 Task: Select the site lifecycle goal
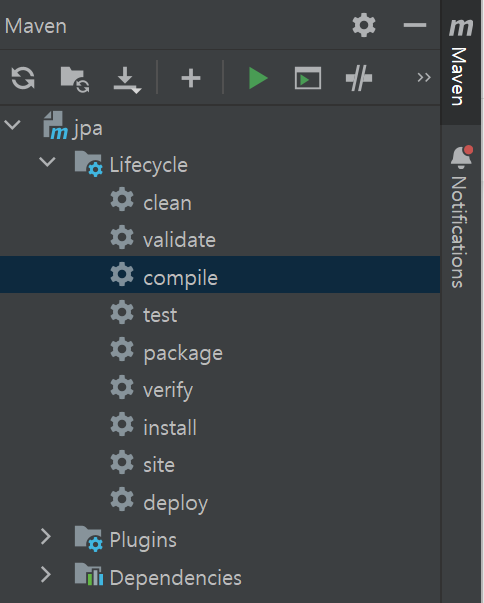159,465
